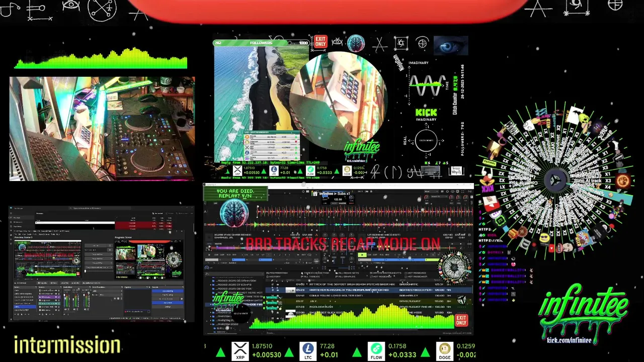Toggle the CUE button on deck B
Image resolution: width=644 pixels, height=362 pixels.
point(369,255)
